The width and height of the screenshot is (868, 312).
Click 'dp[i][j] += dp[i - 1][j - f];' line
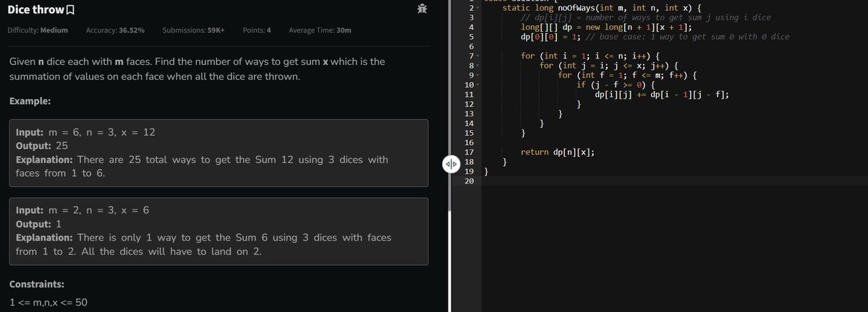[661, 95]
